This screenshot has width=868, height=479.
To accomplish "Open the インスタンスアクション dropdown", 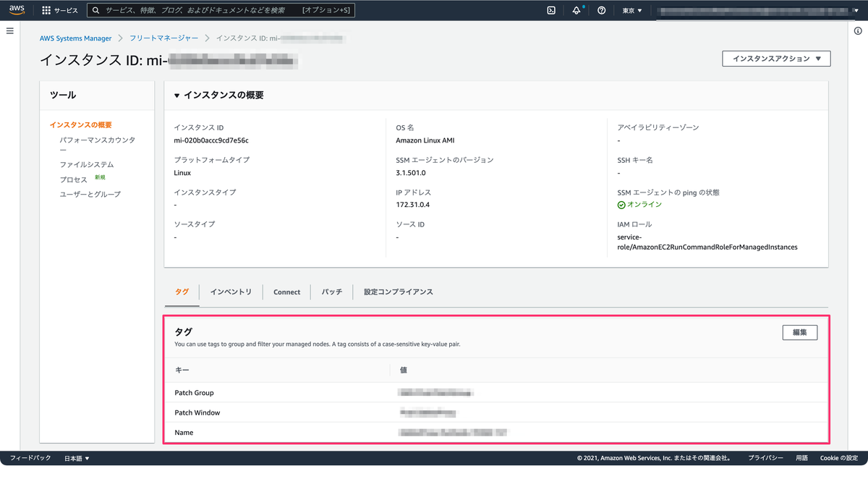I will [x=776, y=59].
